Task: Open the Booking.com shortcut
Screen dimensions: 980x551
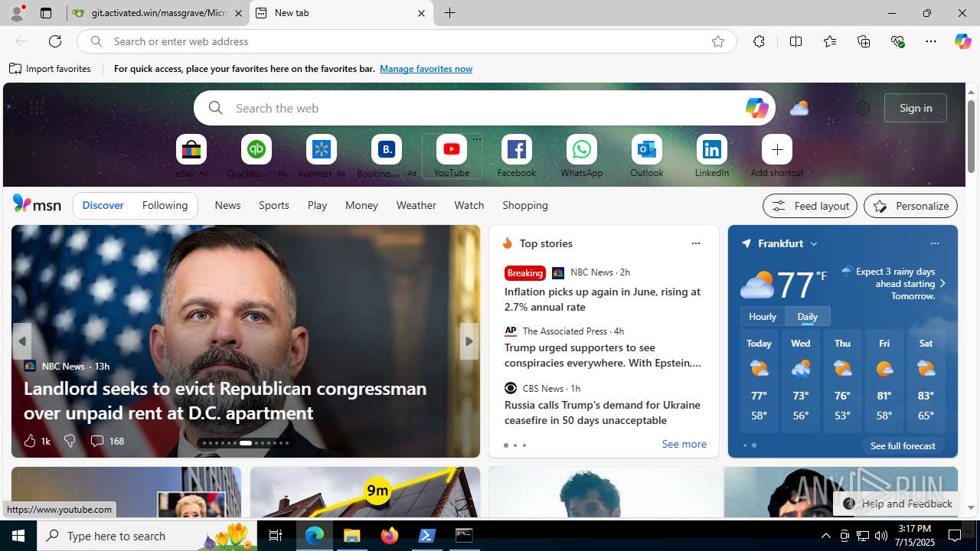Action: point(387,157)
